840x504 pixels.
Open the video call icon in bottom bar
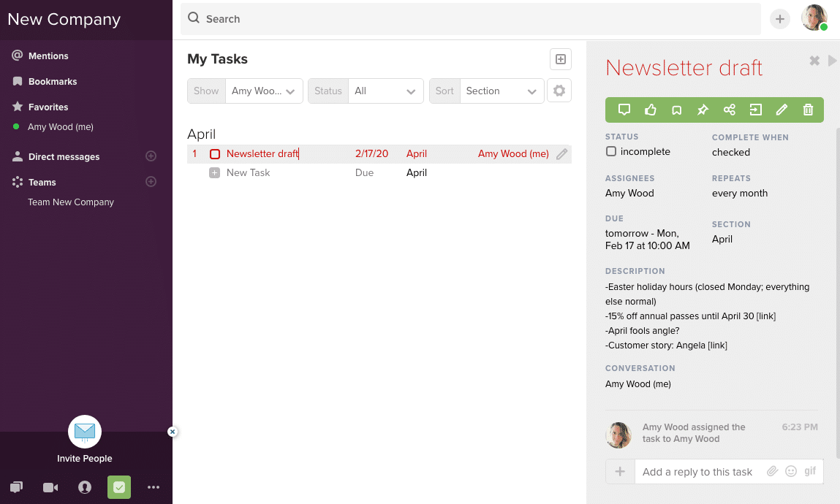[50, 487]
